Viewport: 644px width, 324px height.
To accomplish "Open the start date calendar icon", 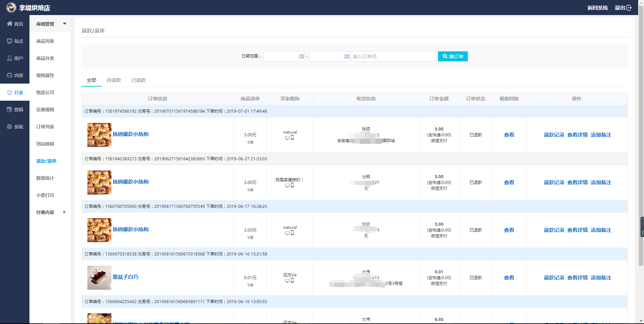I will tap(301, 56).
